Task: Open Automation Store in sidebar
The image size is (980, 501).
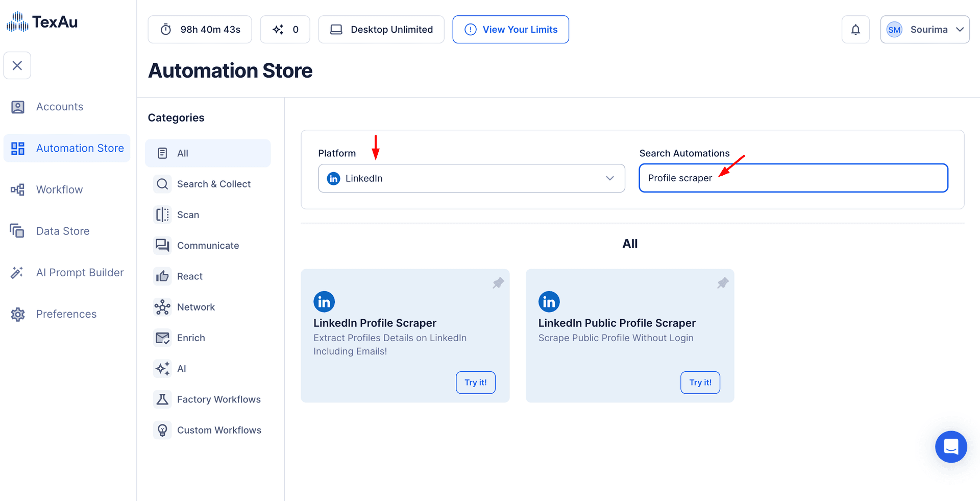Action: pyautogui.click(x=67, y=148)
